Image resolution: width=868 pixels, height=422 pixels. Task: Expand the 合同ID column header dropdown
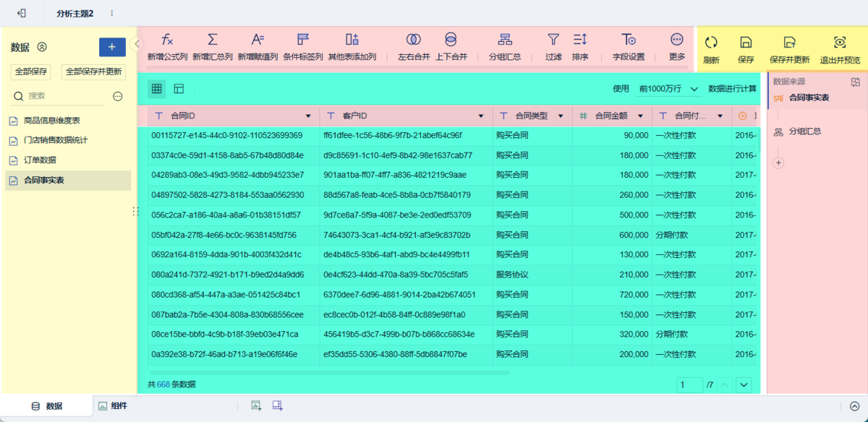(309, 116)
